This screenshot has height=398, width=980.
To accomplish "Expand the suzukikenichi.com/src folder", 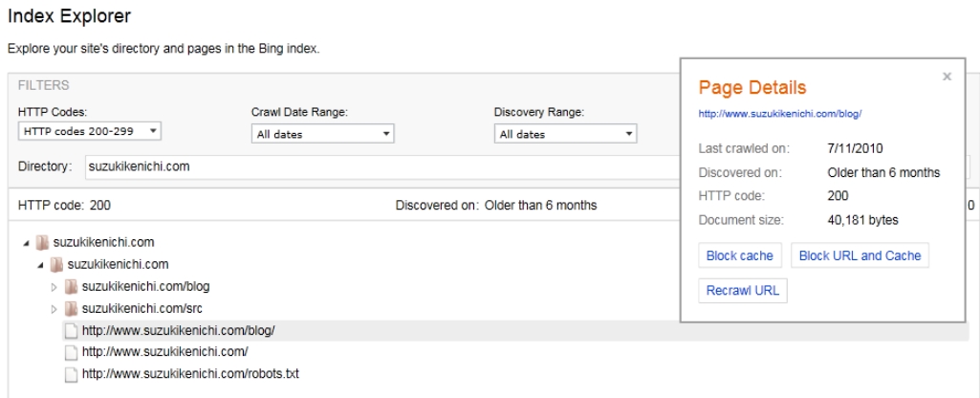I will (54, 309).
